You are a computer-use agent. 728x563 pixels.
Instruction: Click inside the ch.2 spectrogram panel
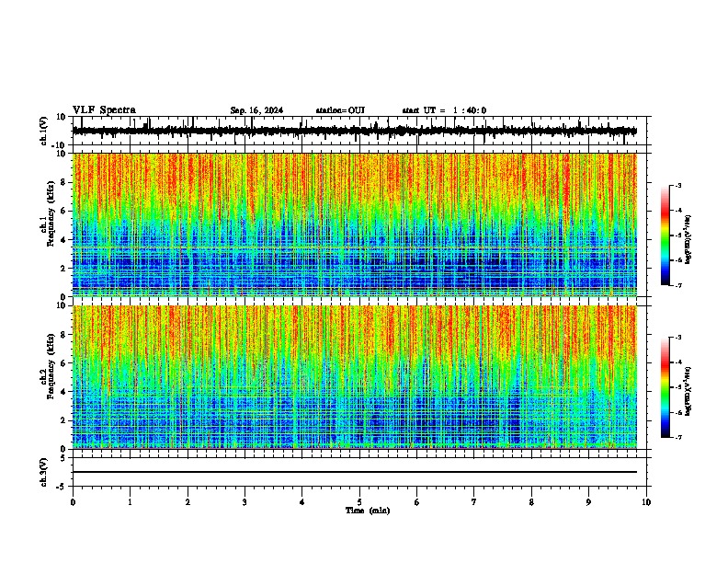click(354, 377)
